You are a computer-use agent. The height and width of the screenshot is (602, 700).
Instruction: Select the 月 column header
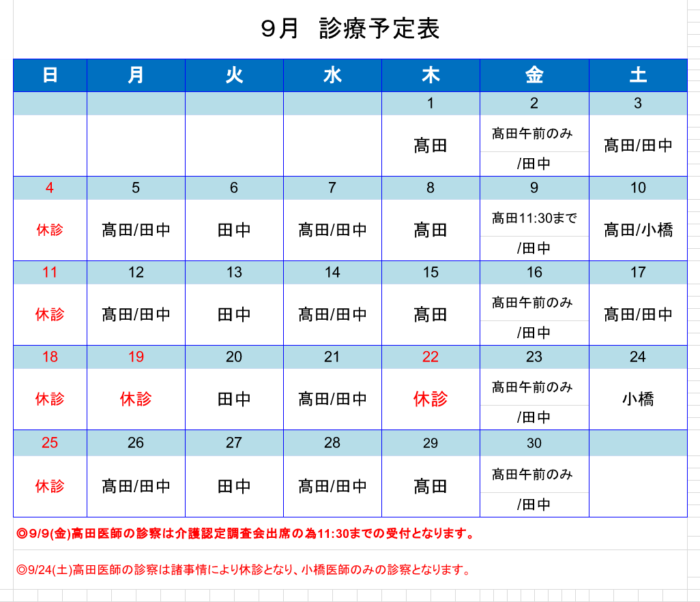click(136, 76)
